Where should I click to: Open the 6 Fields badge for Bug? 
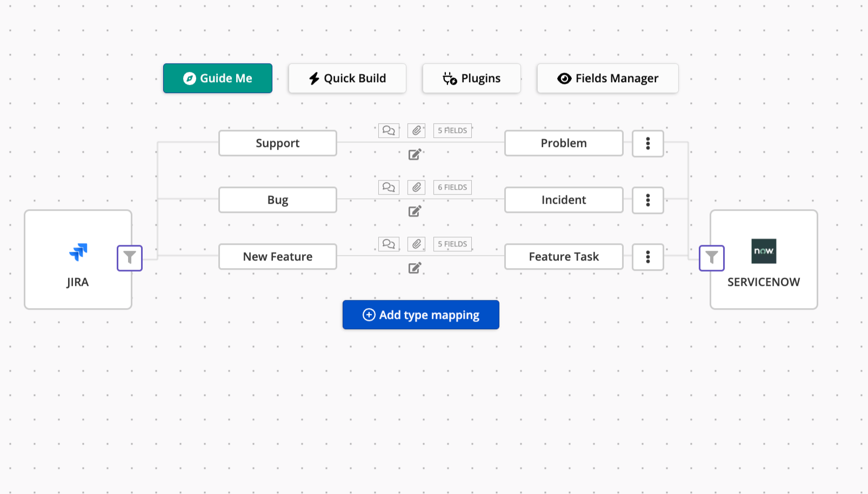pyautogui.click(x=452, y=187)
